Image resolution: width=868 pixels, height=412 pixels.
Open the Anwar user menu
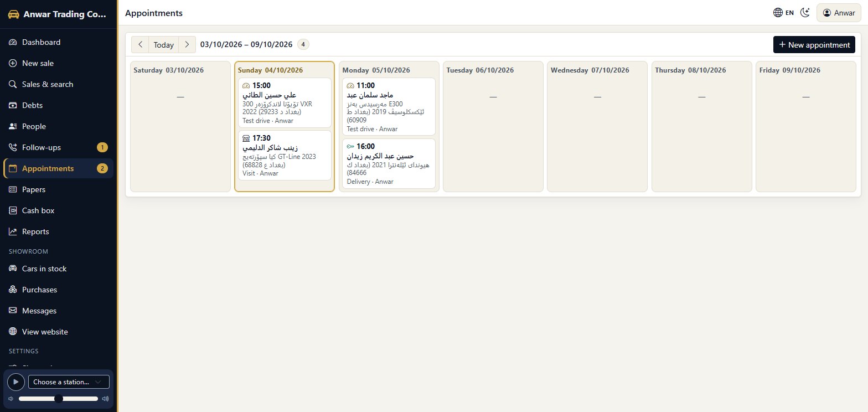[x=839, y=13]
